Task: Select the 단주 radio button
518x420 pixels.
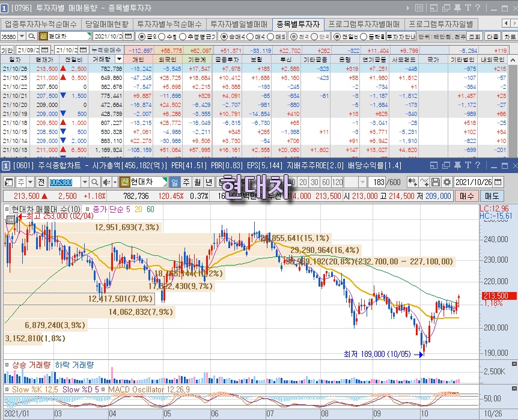Action: pos(314,37)
